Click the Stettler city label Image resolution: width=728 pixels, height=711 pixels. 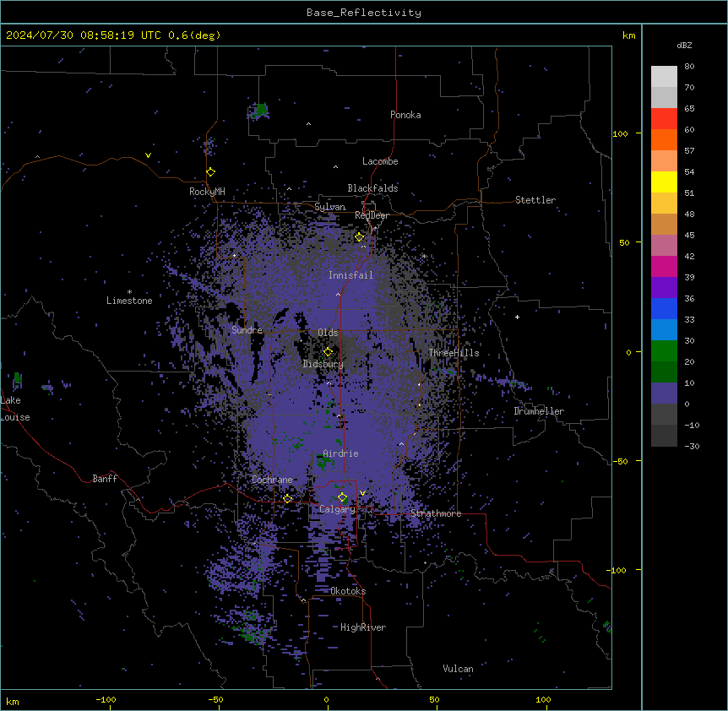[535, 200]
